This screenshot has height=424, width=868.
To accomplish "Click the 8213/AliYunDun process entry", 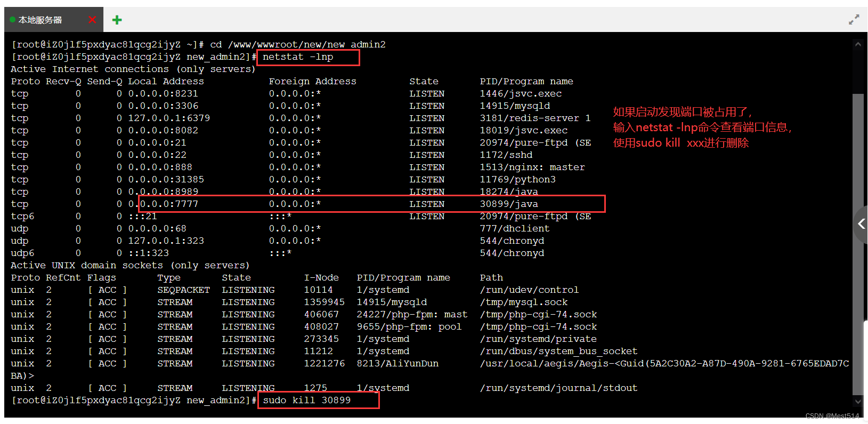I will coord(398,364).
